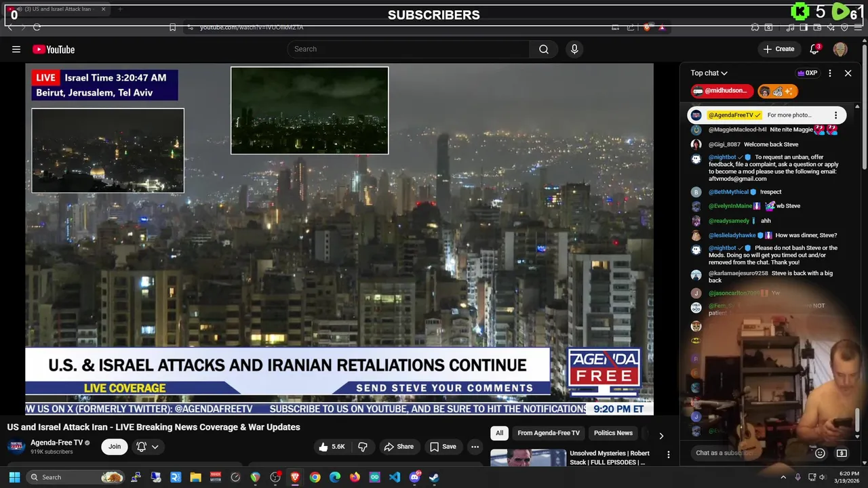Select the All filter chip
The width and height of the screenshot is (868, 488).
click(499, 433)
